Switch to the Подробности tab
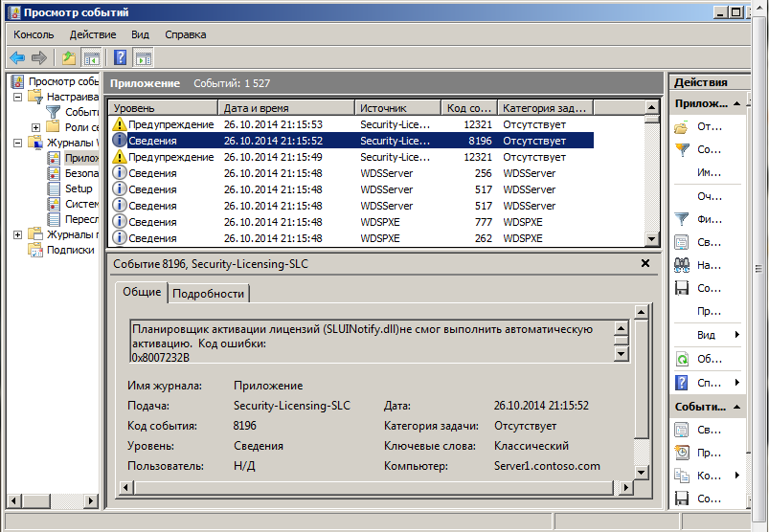 point(208,294)
